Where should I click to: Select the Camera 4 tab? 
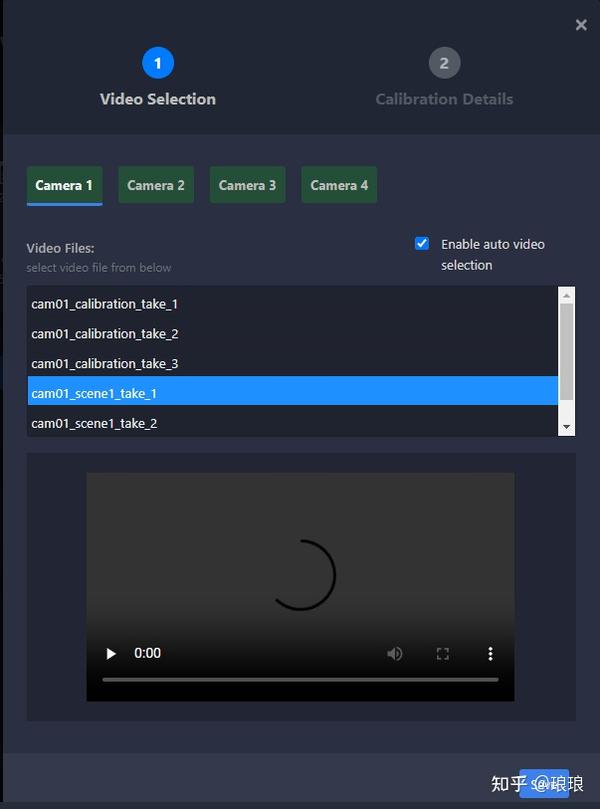[339, 185]
